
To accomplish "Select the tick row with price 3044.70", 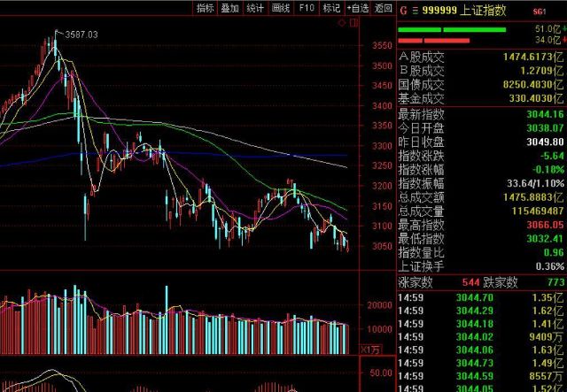I will 481,297.
